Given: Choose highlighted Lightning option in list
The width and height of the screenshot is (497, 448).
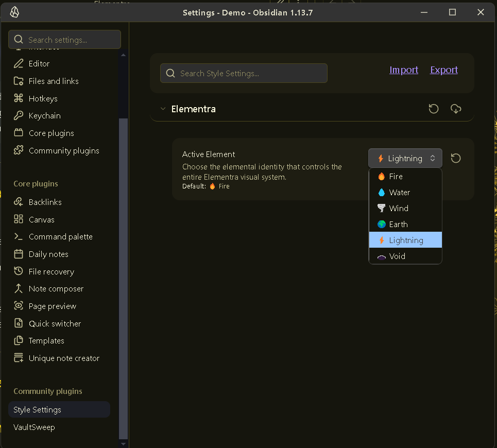Looking at the screenshot, I should point(405,240).
